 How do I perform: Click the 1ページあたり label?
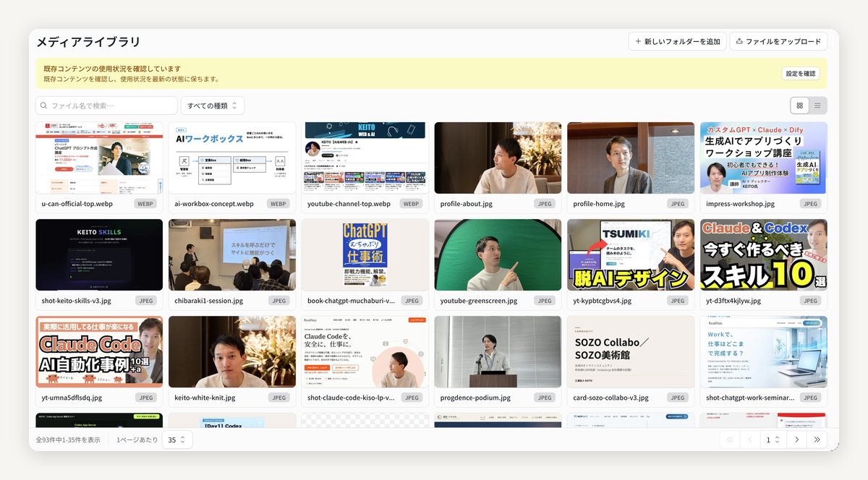(137, 440)
